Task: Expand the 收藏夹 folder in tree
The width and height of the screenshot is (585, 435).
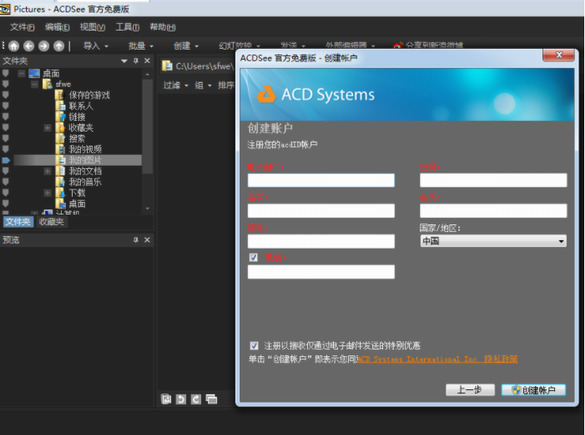Action: click(47, 128)
